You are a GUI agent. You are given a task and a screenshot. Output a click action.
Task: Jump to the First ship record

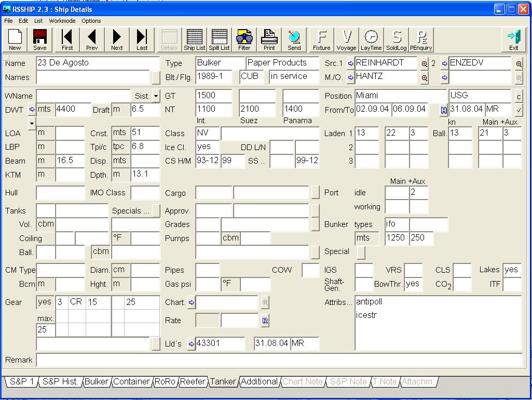(x=67, y=39)
